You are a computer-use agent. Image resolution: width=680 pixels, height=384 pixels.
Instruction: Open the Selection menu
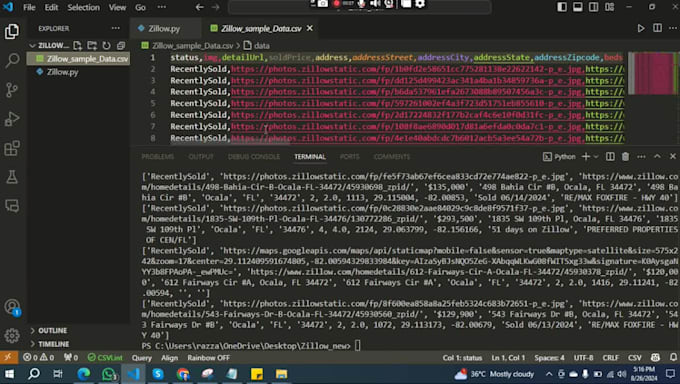[x=83, y=7]
